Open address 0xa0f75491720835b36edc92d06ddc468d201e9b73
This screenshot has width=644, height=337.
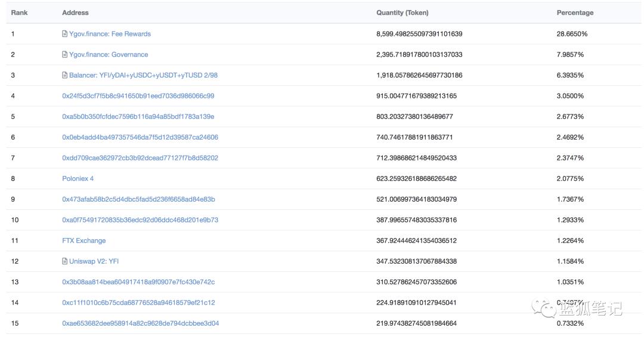(140, 220)
